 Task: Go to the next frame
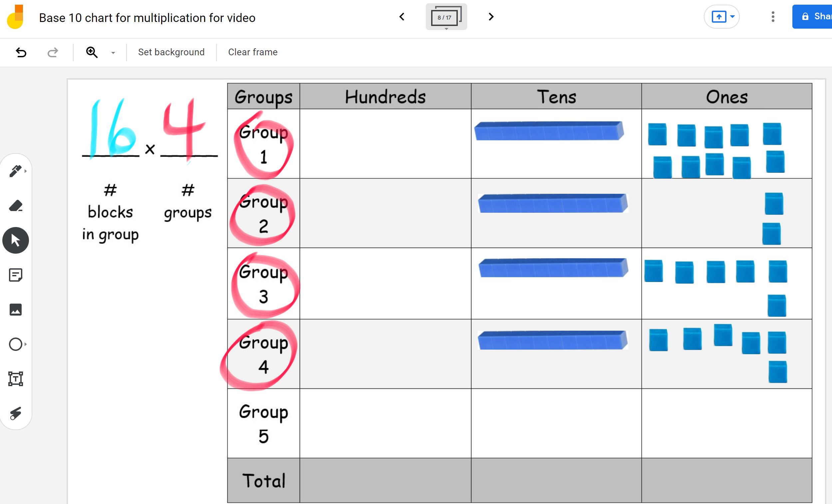[491, 17]
